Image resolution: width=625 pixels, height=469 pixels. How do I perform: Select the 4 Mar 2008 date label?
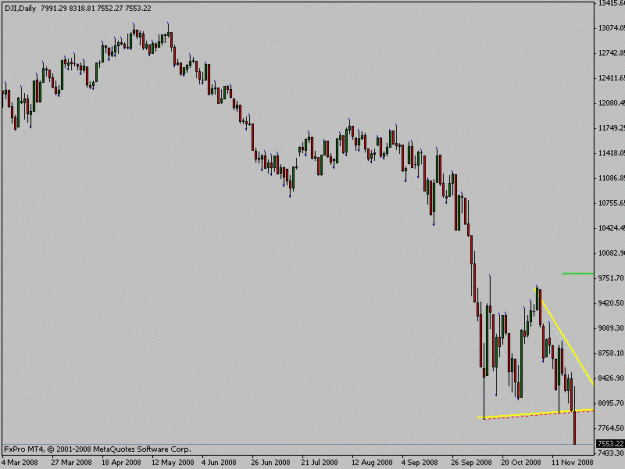20,463
